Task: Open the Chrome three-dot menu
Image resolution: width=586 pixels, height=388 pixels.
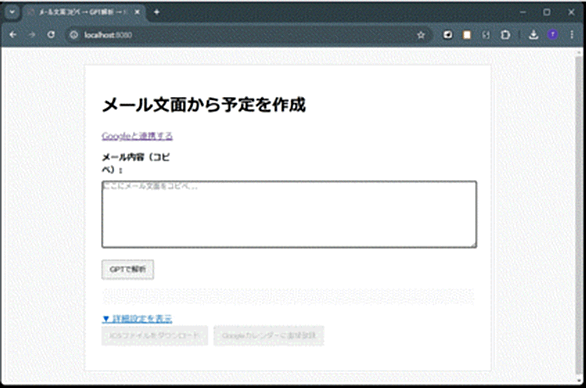Action: 572,35
